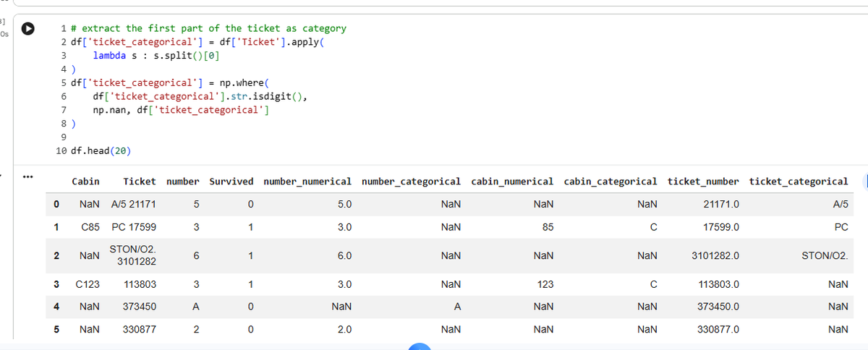Select ticket value 113803

click(x=140, y=285)
